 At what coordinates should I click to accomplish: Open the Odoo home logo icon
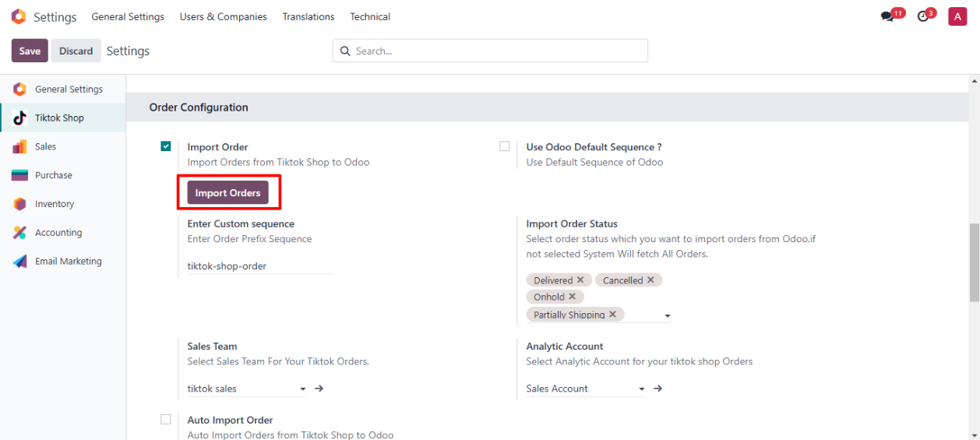pos(18,16)
